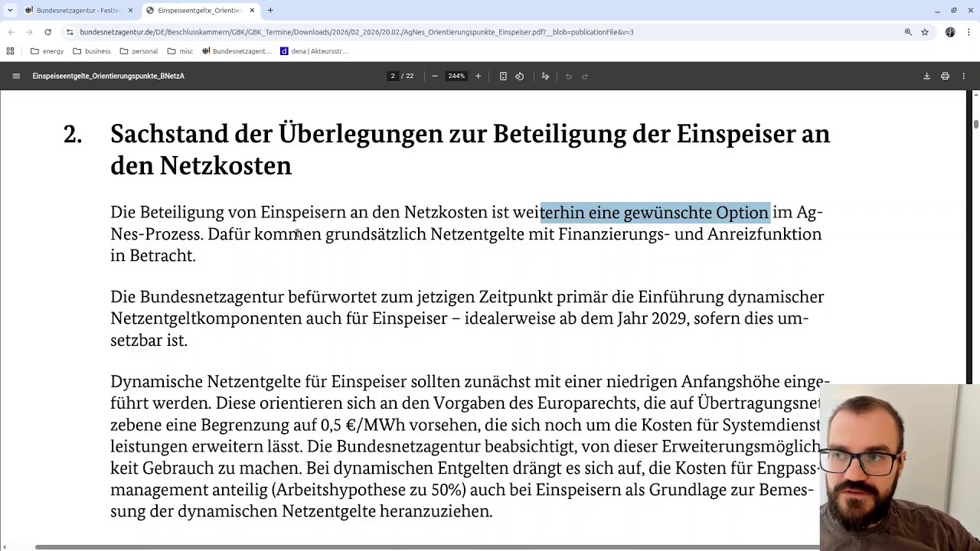The height and width of the screenshot is (551, 980).
Task: Open the dena | Akteursstr bookmark
Action: pos(315,51)
